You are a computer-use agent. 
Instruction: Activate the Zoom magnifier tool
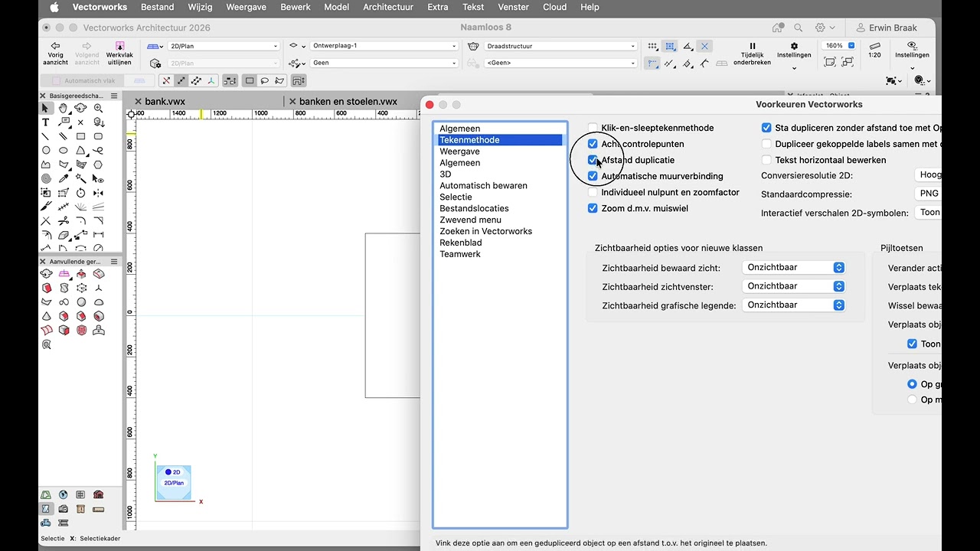[x=98, y=109]
